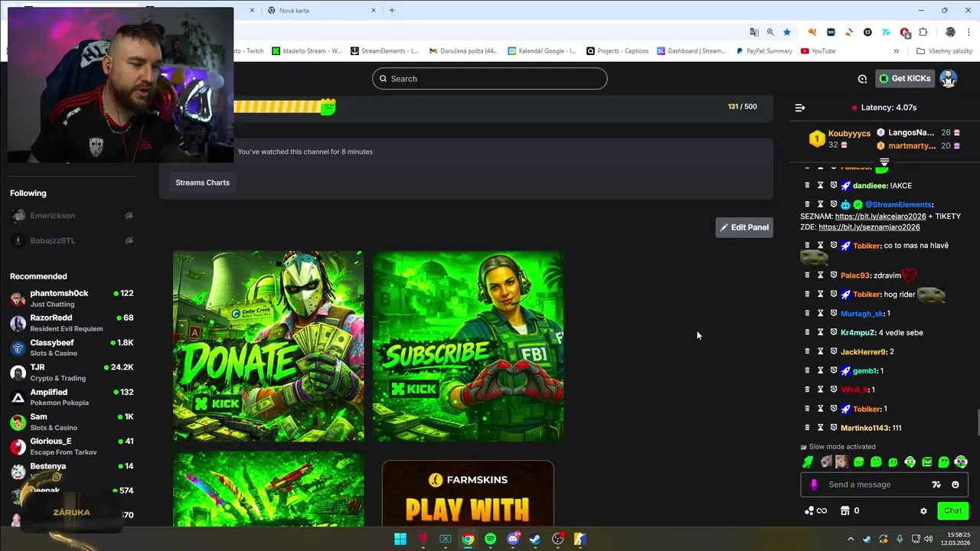Open Spotify from the taskbar
The image size is (980, 551).
click(490, 539)
